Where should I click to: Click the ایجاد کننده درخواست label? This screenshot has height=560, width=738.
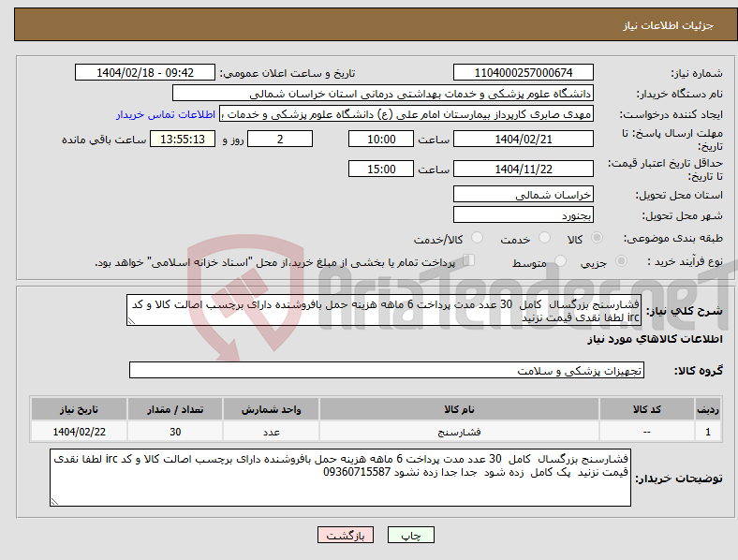tap(672, 114)
